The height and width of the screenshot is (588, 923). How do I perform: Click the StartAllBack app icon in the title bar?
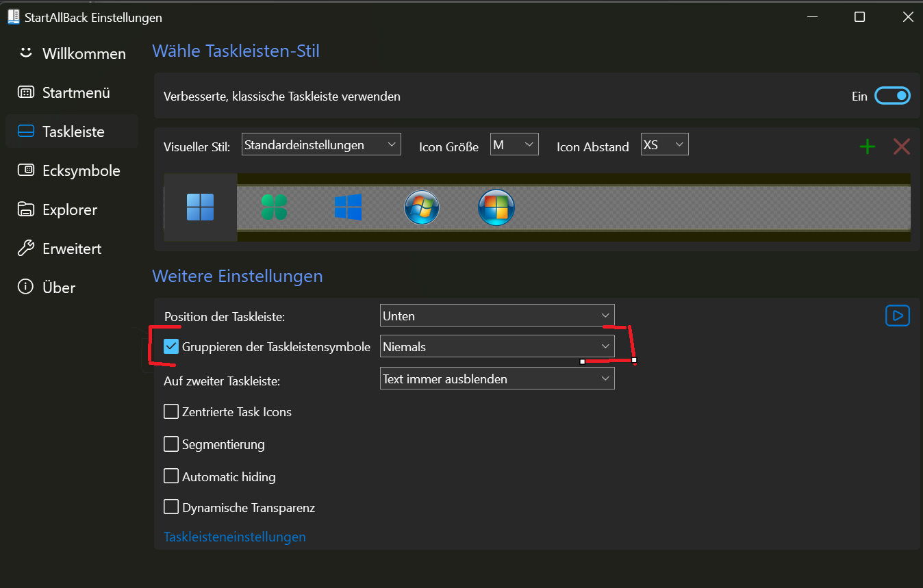point(14,17)
